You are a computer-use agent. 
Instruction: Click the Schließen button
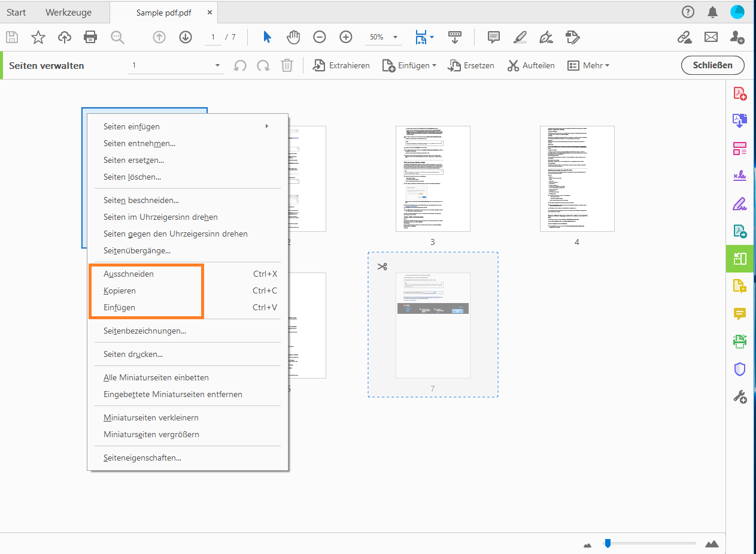click(712, 65)
